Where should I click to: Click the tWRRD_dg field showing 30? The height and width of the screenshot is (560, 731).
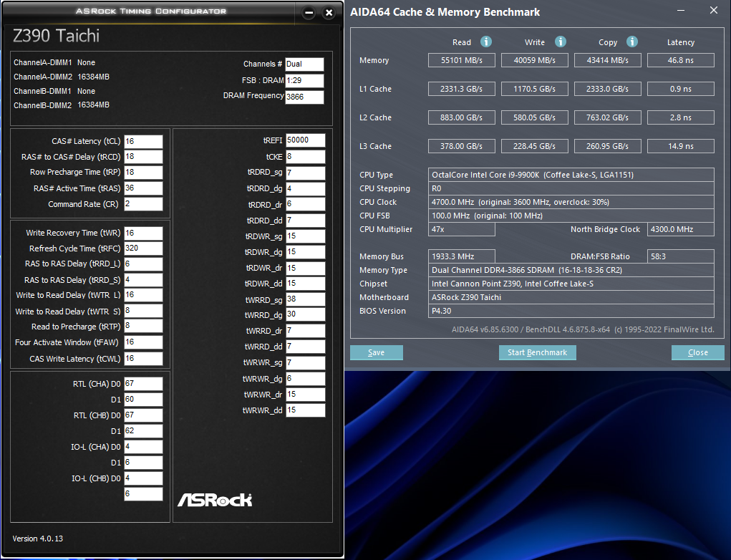pos(306,315)
